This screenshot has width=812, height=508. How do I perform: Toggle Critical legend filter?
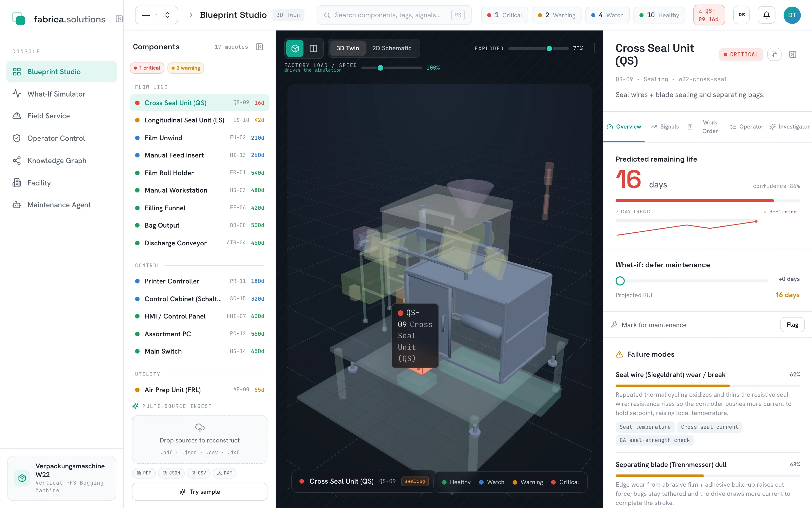coord(565,482)
